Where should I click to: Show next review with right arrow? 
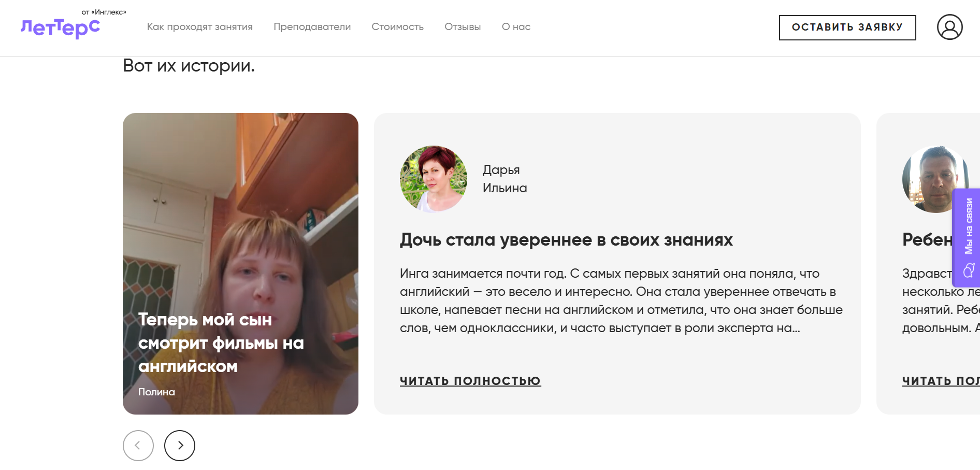(x=180, y=446)
